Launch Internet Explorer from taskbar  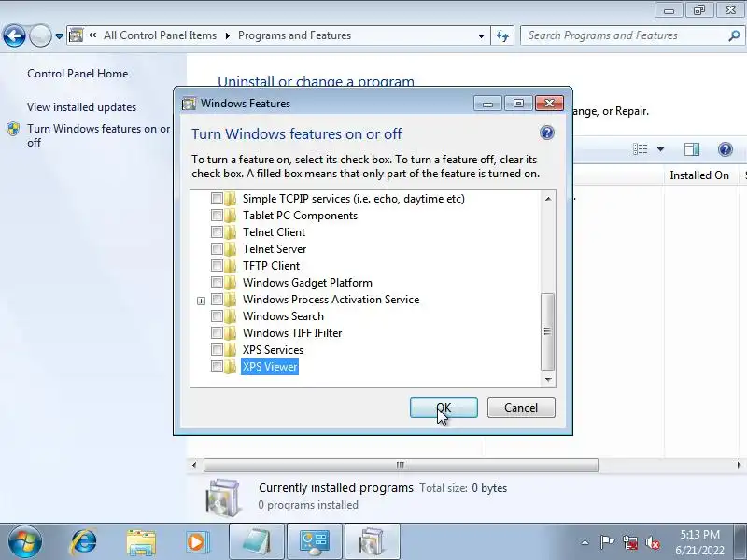pos(84,542)
